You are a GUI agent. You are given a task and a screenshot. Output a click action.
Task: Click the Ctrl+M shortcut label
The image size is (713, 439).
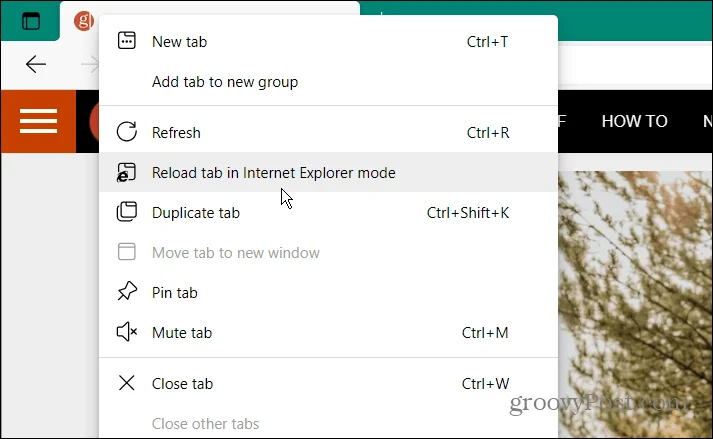[x=485, y=333]
